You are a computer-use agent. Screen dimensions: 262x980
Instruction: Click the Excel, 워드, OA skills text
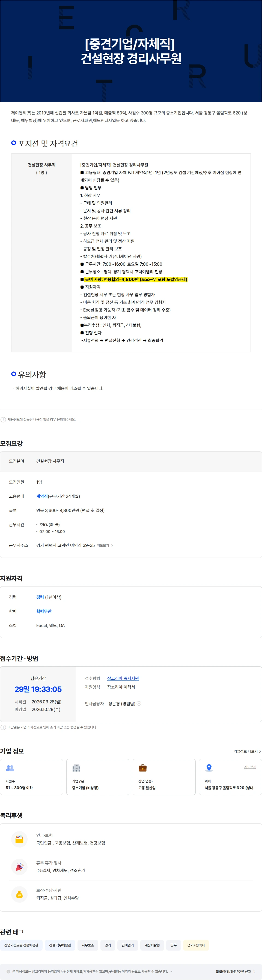pyautogui.click(x=51, y=625)
